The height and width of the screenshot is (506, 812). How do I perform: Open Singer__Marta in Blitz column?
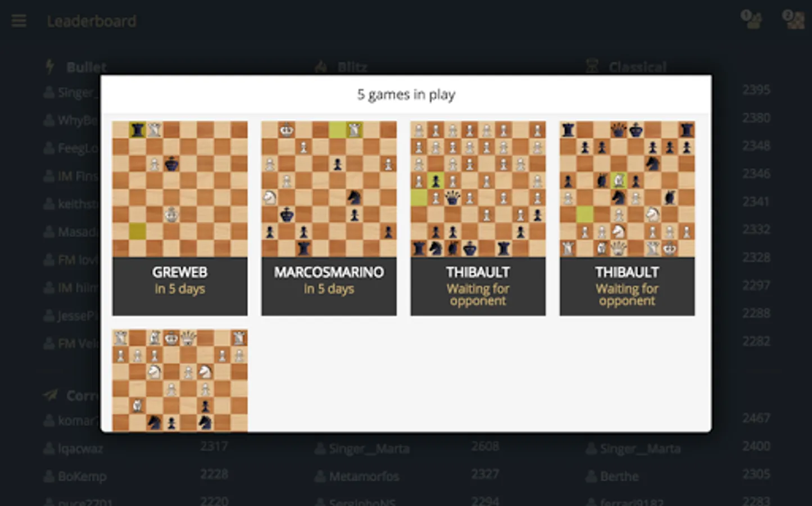point(369,449)
